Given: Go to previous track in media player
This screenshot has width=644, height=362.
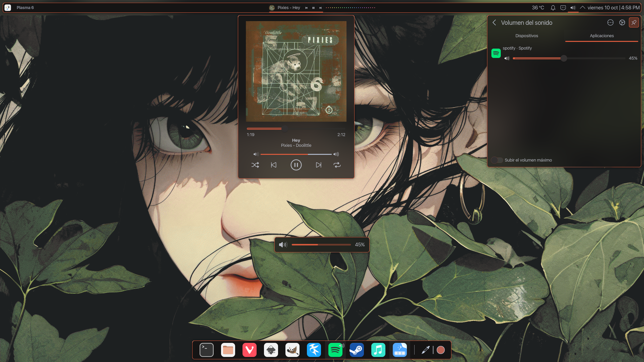Looking at the screenshot, I should coord(274,165).
